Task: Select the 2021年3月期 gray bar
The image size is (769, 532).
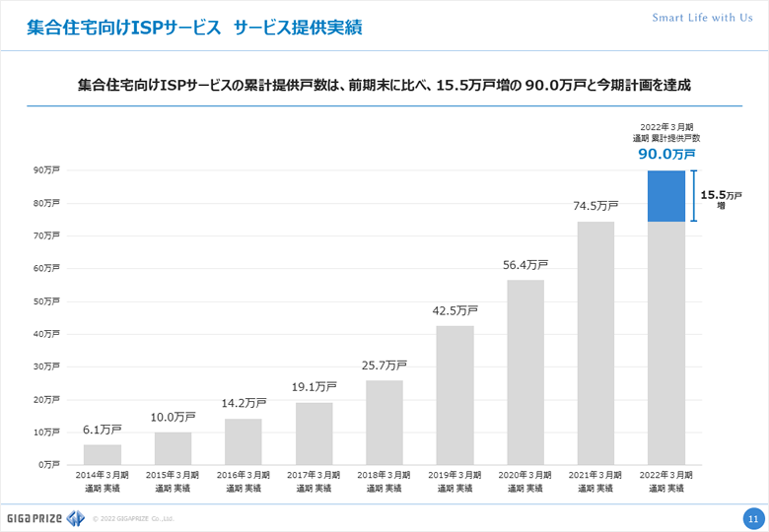Action: [595, 343]
